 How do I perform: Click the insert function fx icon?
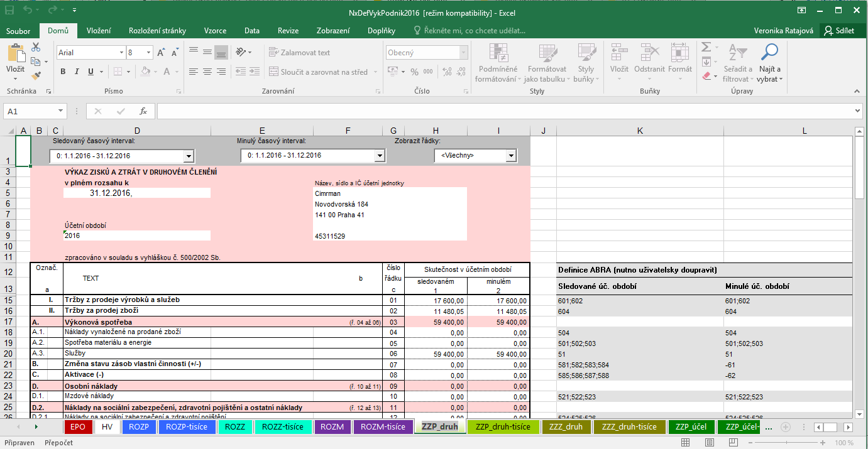pyautogui.click(x=143, y=111)
